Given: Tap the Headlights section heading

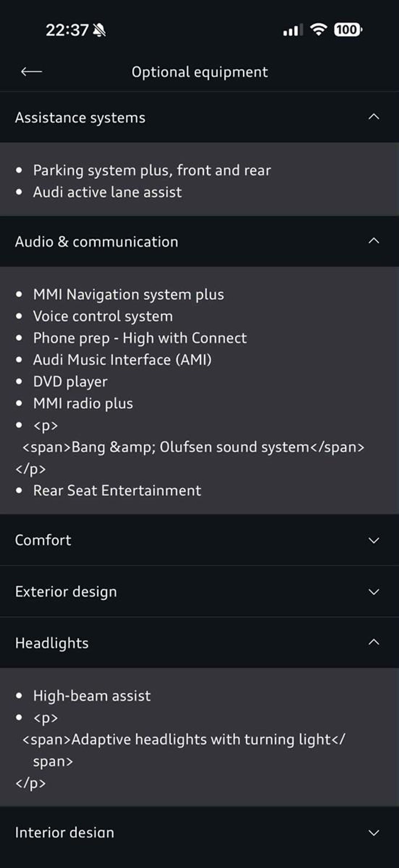Looking at the screenshot, I should click(52, 643).
